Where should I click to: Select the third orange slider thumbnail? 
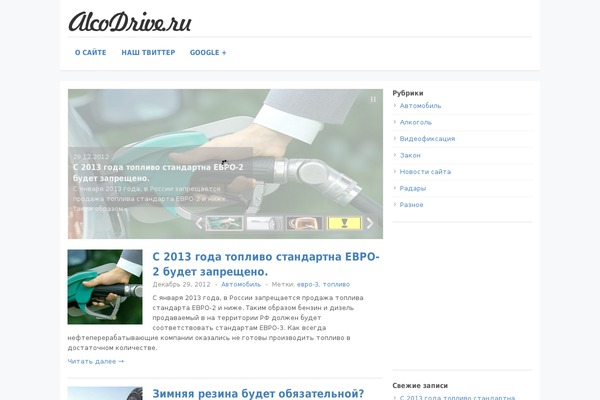point(305,223)
